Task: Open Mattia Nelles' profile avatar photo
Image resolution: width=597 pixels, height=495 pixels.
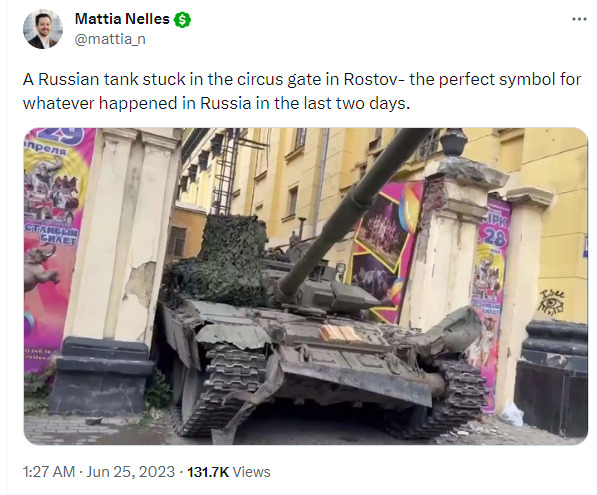Action: (43, 29)
